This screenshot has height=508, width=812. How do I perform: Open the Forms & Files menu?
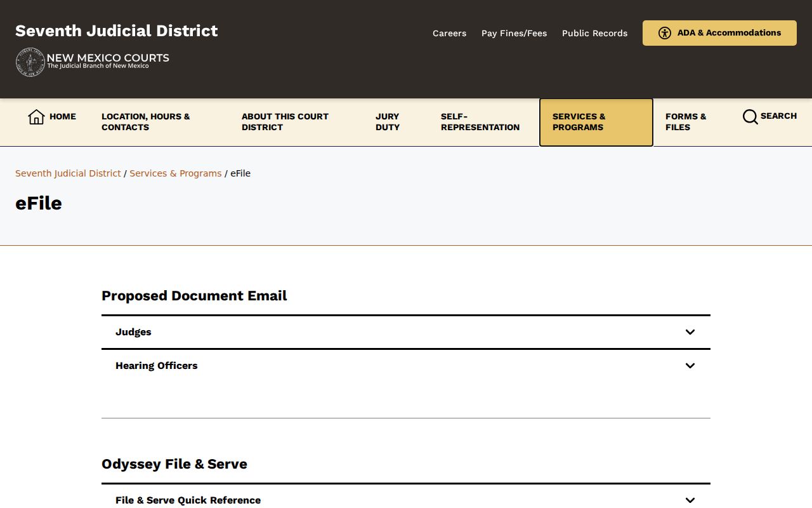[686, 122]
